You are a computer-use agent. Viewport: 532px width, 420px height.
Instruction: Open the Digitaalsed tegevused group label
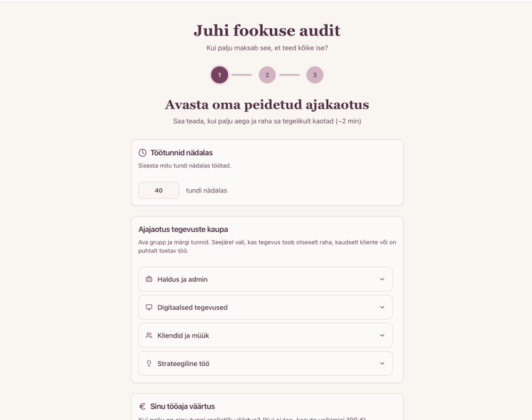pos(192,307)
